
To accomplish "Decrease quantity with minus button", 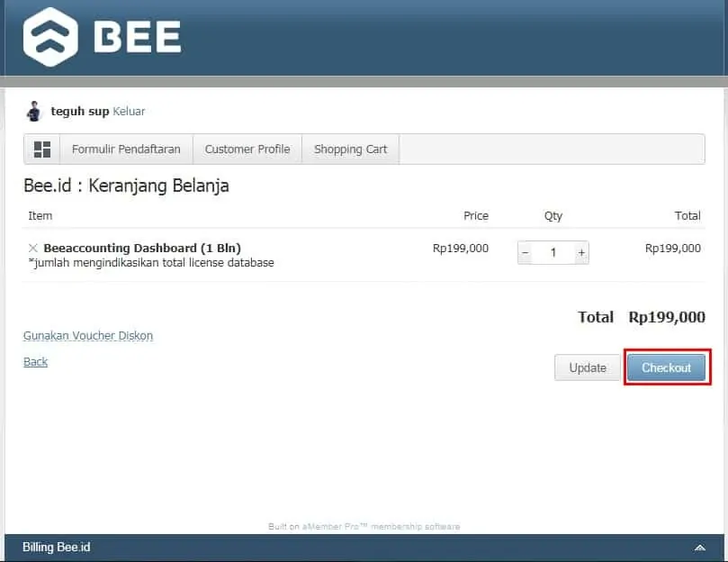I will tap(526, 252).
